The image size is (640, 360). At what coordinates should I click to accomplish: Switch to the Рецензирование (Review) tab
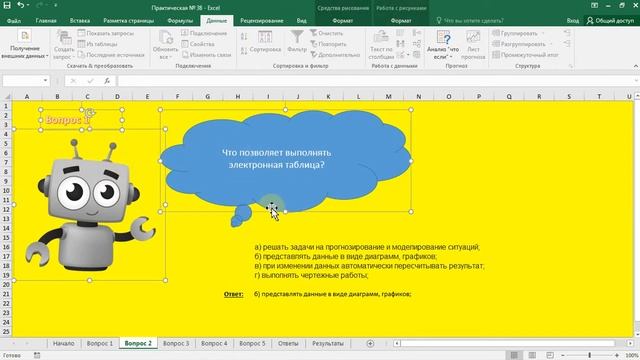coord(262,20)
